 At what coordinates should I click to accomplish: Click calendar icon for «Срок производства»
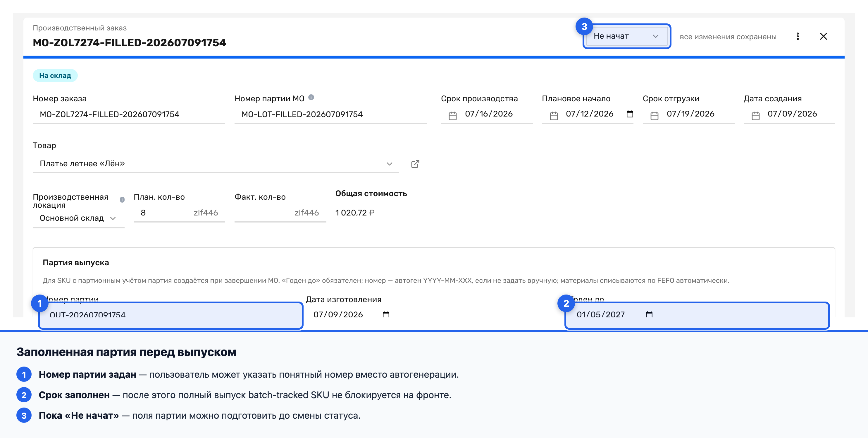point(452,116)
